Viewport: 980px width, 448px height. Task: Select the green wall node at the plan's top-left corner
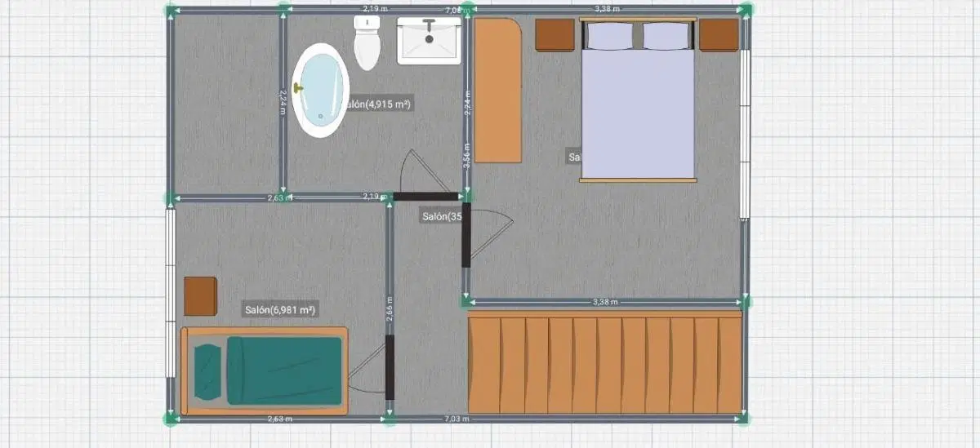pos(171,11)
